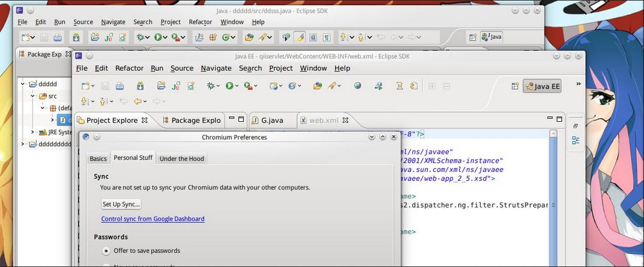Show more toolbar items via double chevron
Viewport: 644px width, 267px height.
[x=578, y=84]
